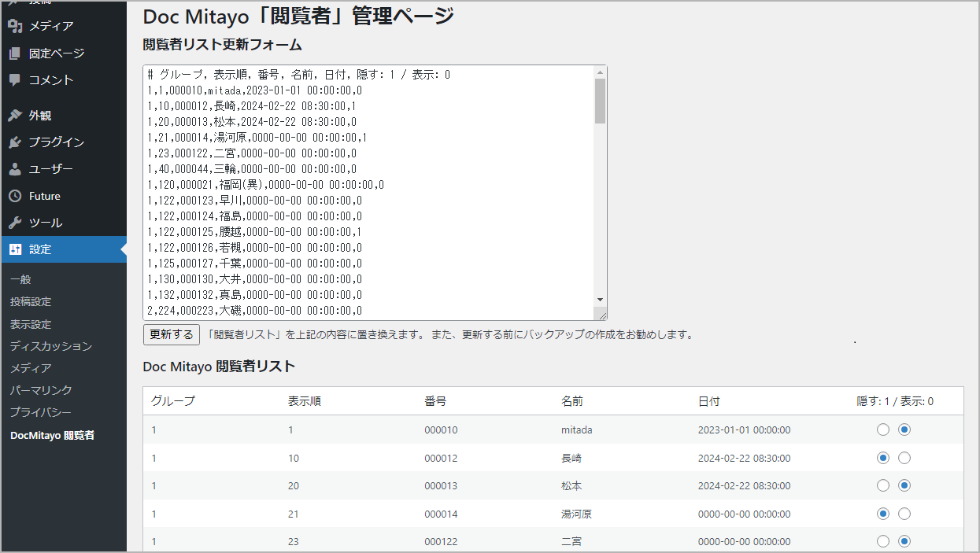Click number cell 000010
Viewport: 980px width, 553px height.
coord(441,430)
